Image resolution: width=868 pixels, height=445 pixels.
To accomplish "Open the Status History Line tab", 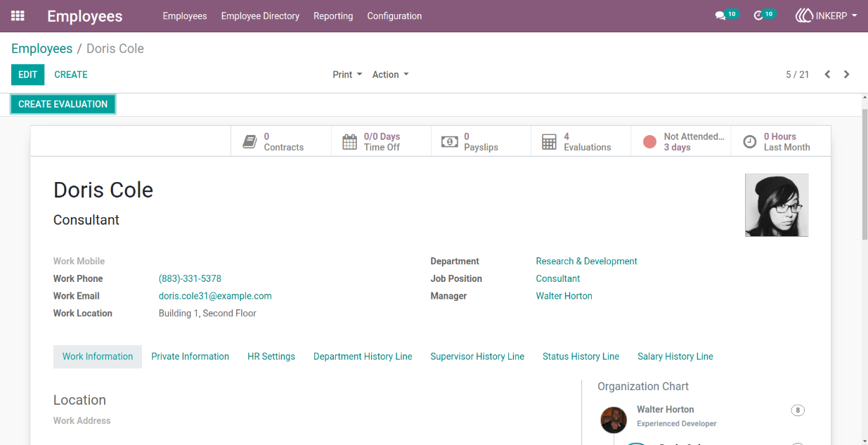I will pyautogui.click(x=581, y=356).
